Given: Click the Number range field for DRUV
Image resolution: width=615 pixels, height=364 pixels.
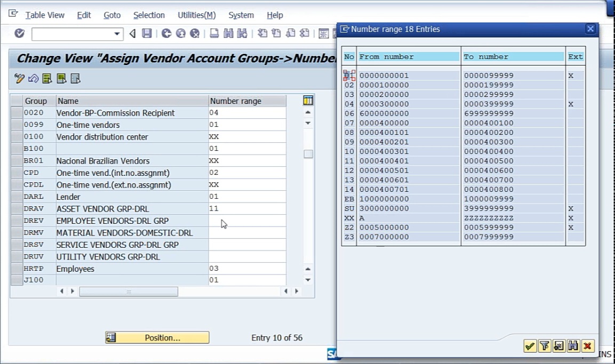Looking at the screenshot, I should [247, 257].
